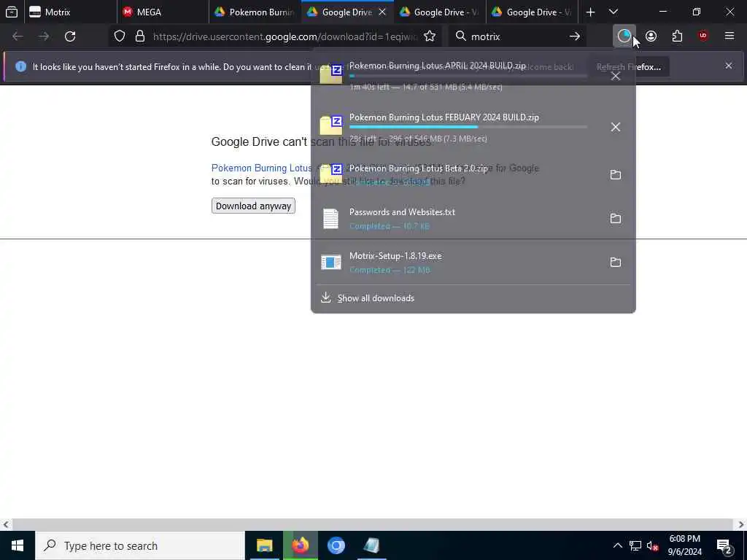Switch to the Pokemon Burning tab

click(255, 12)
